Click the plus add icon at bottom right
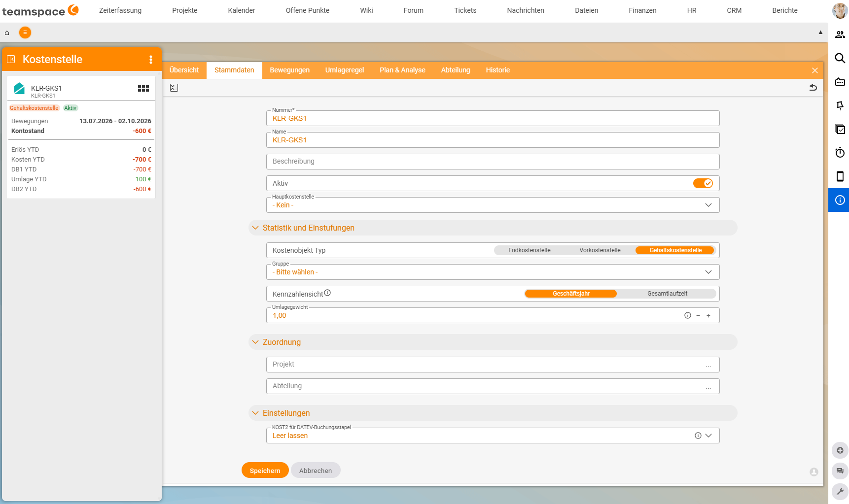The width and height of the screenshot is (849, 504). (x=840, y=450)
